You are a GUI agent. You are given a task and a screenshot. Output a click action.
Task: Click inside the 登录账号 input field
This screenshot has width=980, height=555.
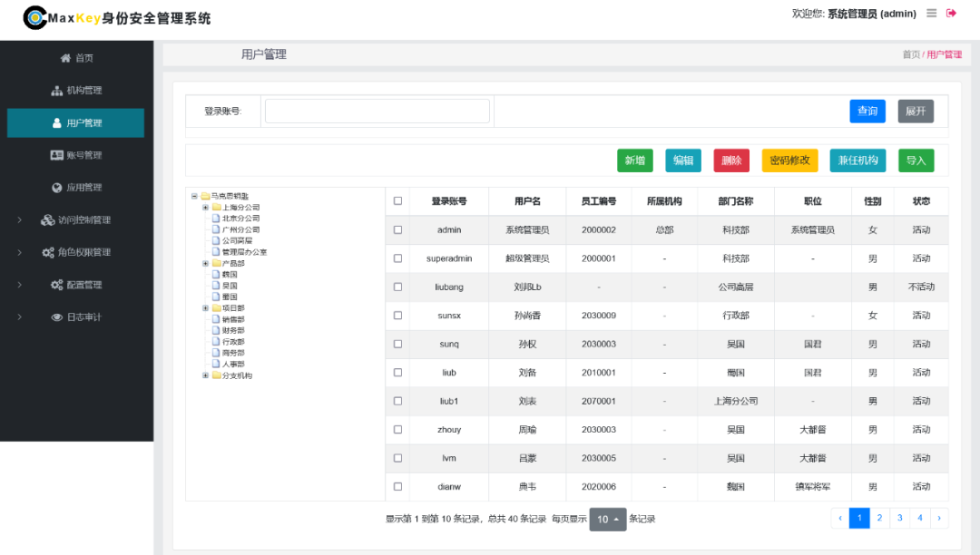point(377,110)
